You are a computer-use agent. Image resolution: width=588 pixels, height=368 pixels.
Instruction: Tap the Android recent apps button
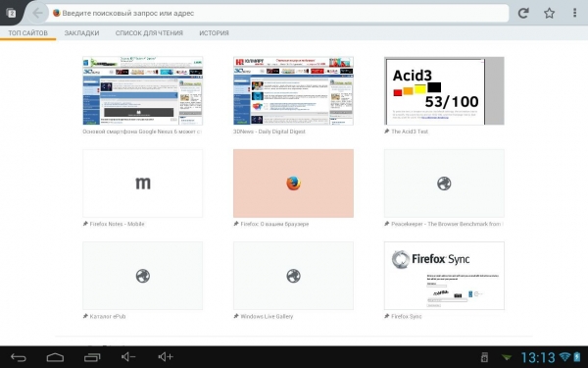click(92, 357)
